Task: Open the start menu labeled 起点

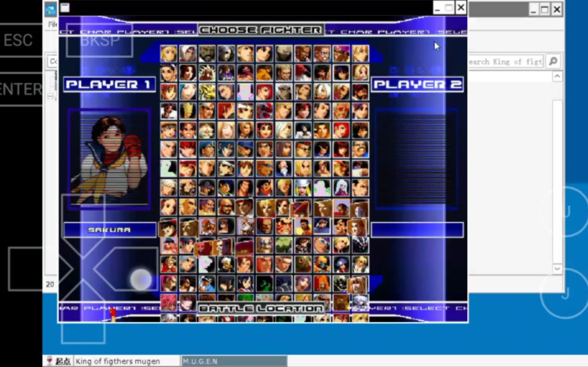Action: coord(57,361)
